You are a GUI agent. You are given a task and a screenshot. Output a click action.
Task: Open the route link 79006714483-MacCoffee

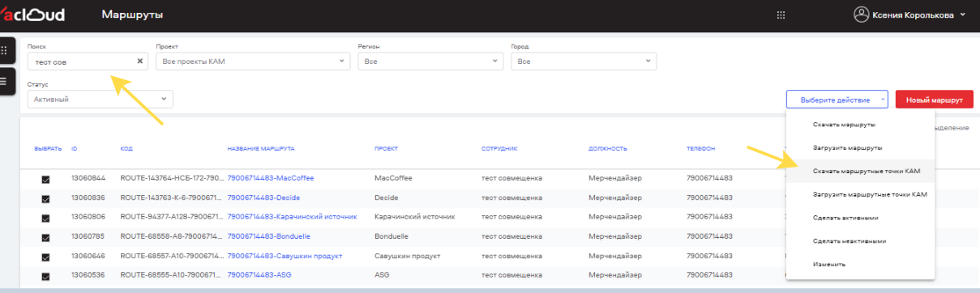270,177
